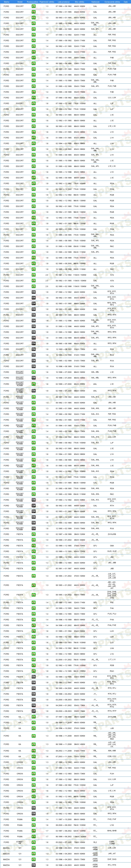
Task: Click diesel ON icon in Mazda 121 RTJ, RTK row
Action: point(34,865)
